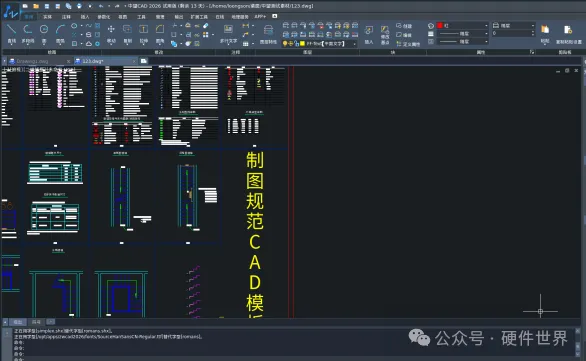Activate the Move (移动) tool

pyautogui.click(x=111, y=33)
